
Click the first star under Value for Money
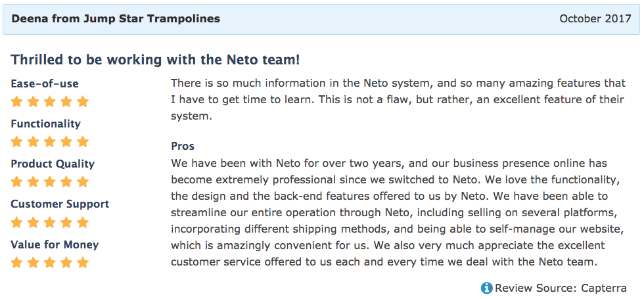(16, 262)
